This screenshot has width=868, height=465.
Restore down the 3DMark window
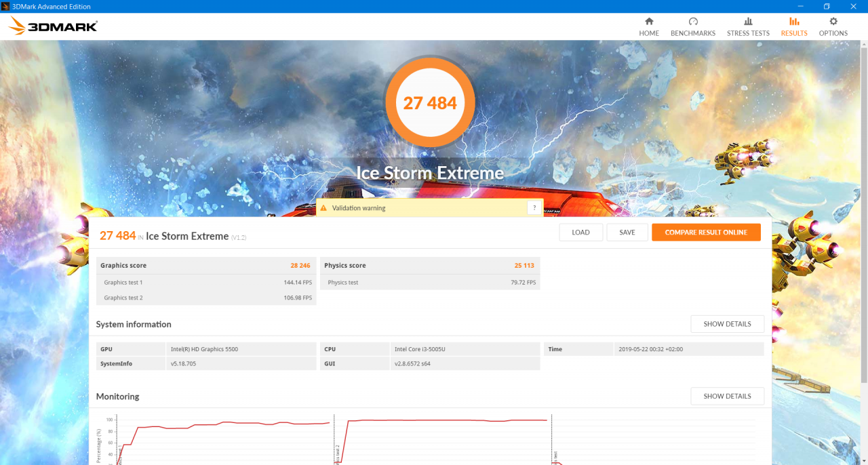click(827, 6)
